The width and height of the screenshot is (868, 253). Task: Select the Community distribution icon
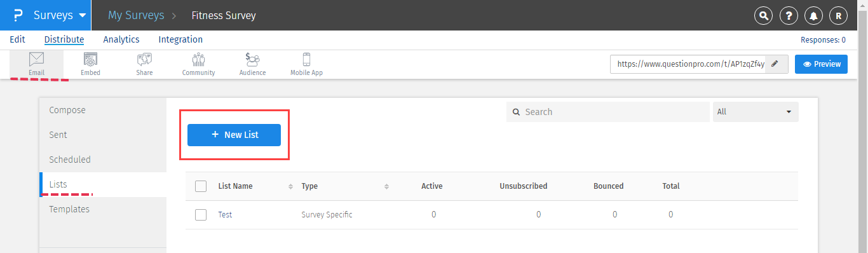[198, 64]
